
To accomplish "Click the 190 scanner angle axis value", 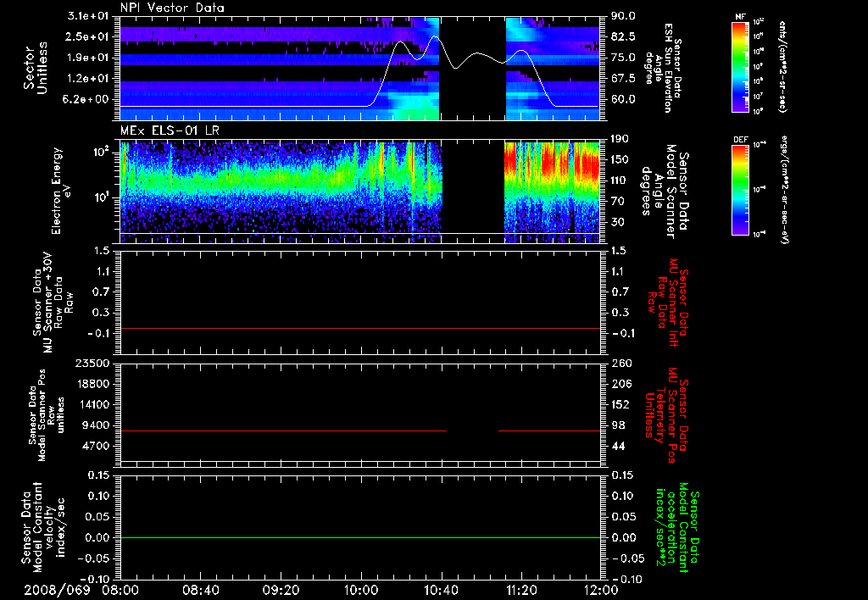I will coord(620,139).
